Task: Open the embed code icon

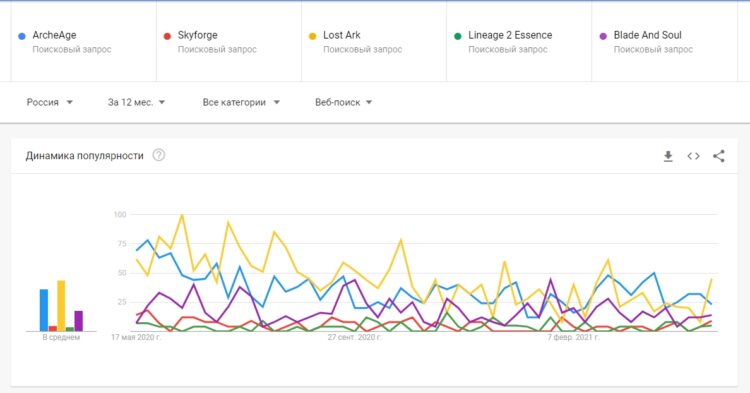Action: [x=693, y=156]
